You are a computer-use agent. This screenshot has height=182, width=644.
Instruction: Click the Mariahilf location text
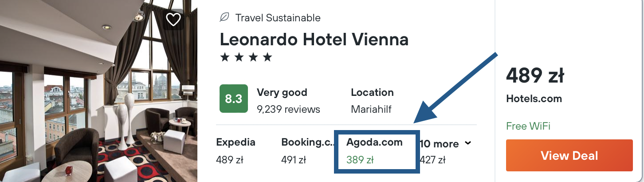371,109
